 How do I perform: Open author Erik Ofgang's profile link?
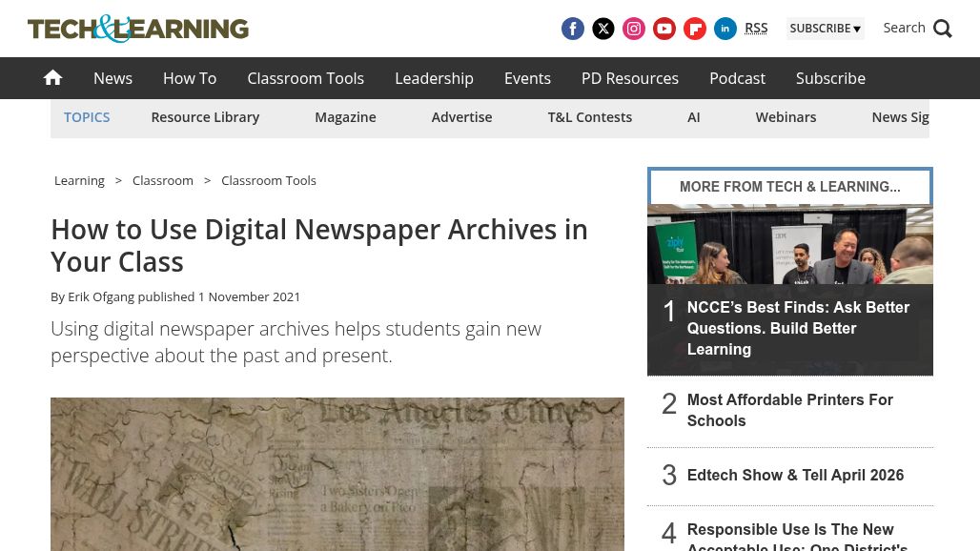101,296
